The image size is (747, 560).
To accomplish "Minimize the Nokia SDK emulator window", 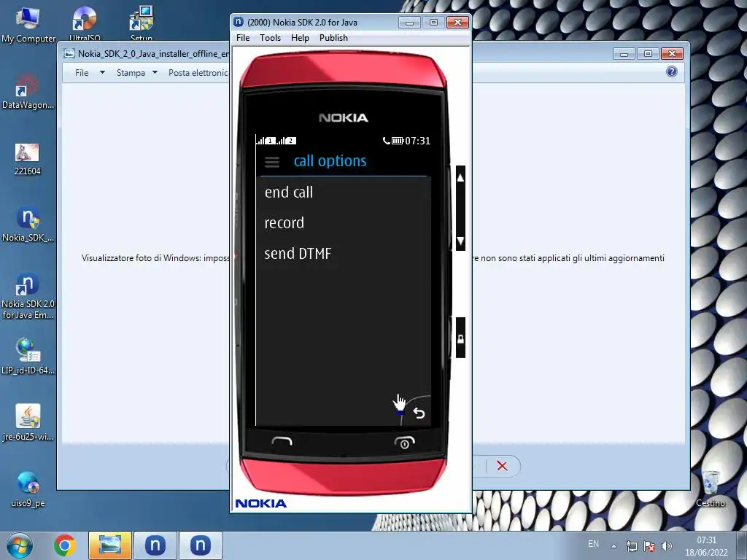I will (409, 23).
